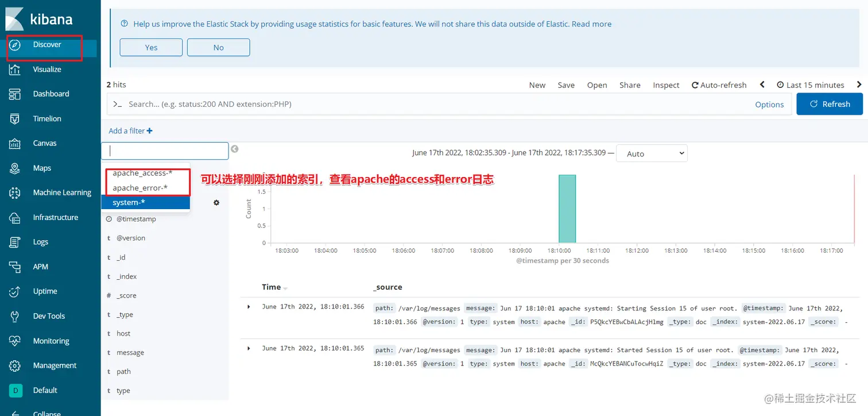Open the Dashboard section icon
This screenshot has width=868, height=416.
click(x=15, y=94)
